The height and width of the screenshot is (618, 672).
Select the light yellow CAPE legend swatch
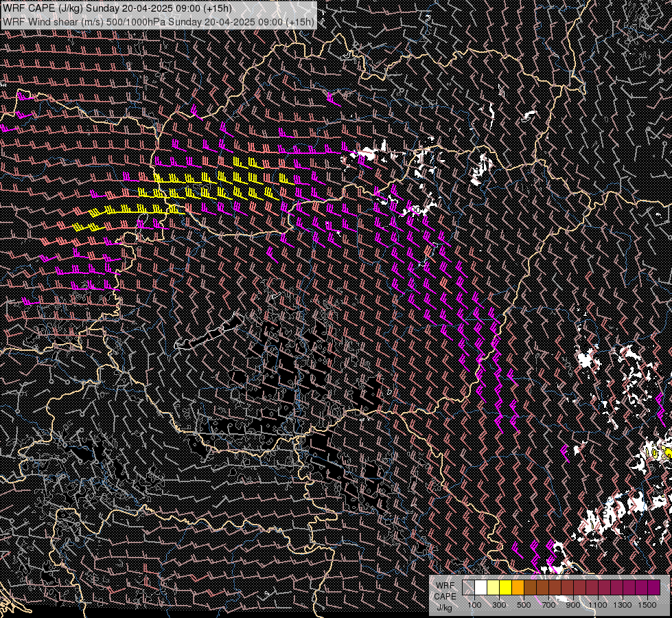[x=494, y=587]
